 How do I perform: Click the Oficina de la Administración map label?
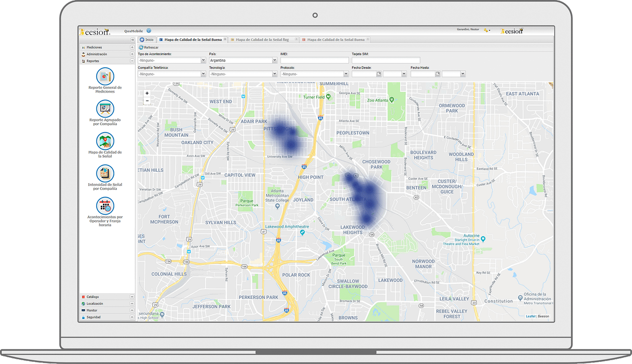coord(538,298)
